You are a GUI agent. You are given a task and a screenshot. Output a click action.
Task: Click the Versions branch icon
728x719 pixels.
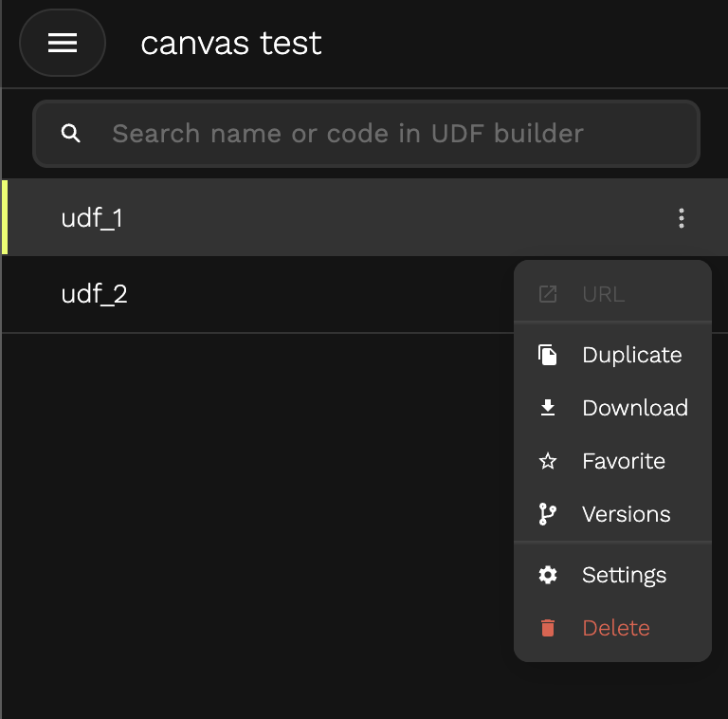pyautogui.click(x=547, y=514)
